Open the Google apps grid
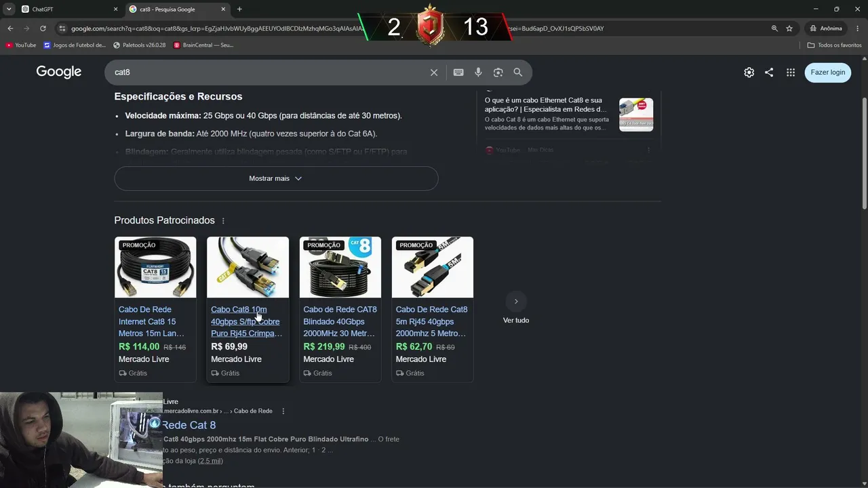This screenshot has width=868, height=488. [791, 73]
